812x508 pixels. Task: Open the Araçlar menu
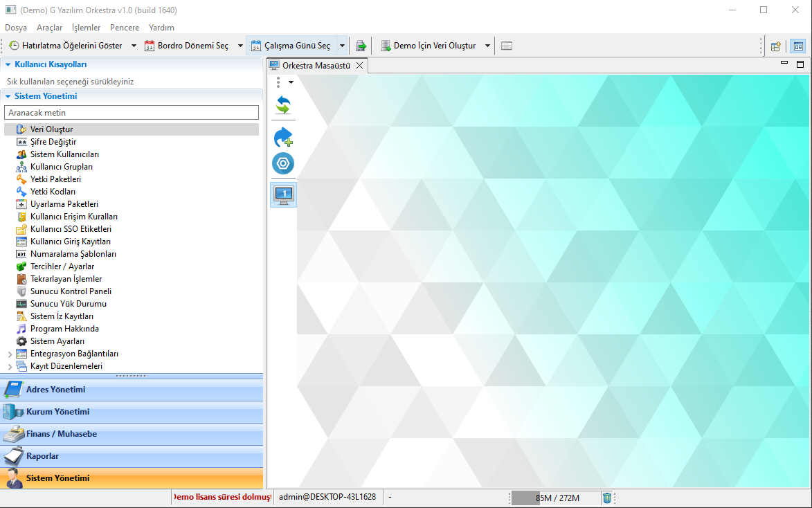49,28
